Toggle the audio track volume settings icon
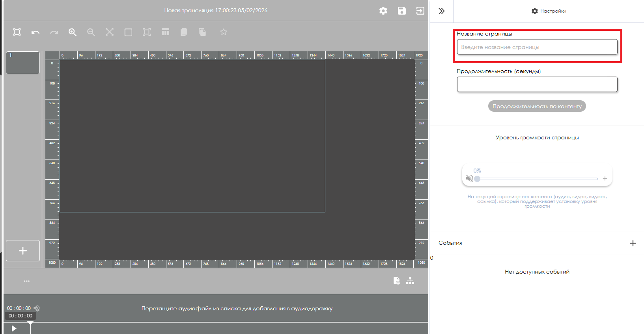Image resolution: width=644 pixels, height=334 pixels. click(37, 308)
